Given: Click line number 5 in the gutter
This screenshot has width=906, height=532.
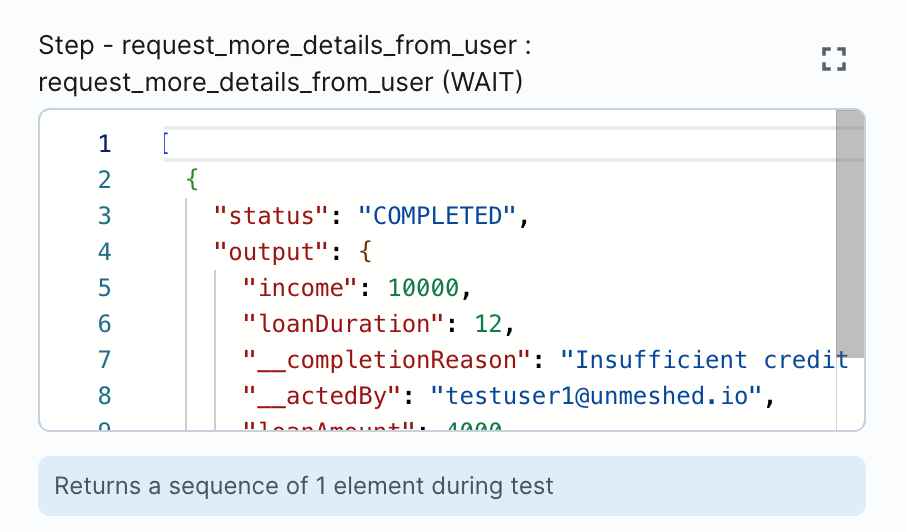Looking at the screenshot, I should click(x=105, y=288).
